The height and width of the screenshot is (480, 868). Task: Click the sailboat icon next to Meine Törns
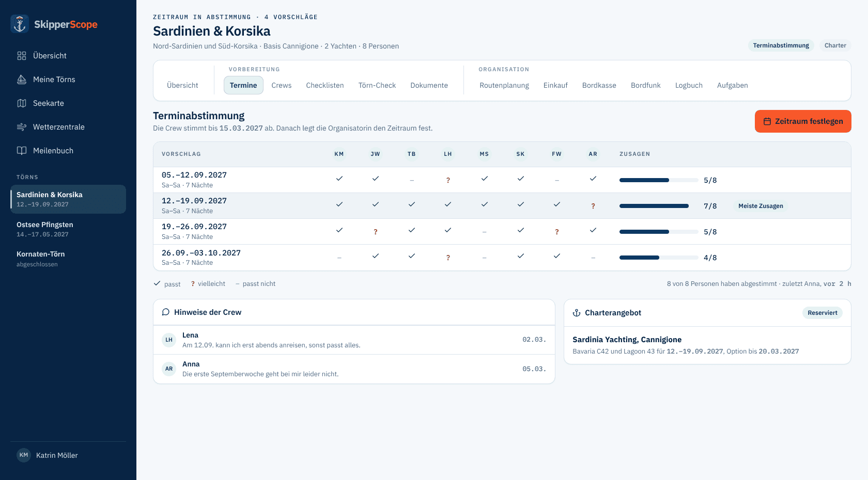[22, 79]
